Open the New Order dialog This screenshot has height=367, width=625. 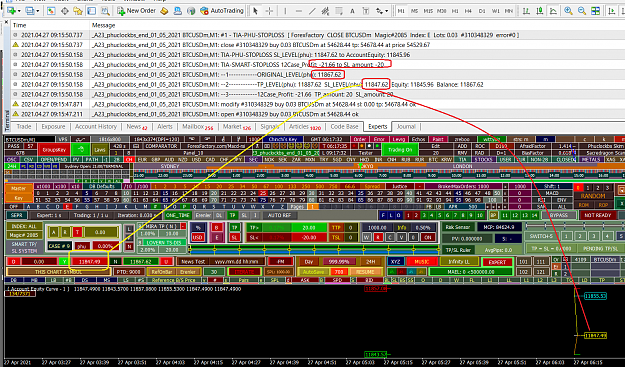[136, 11]
